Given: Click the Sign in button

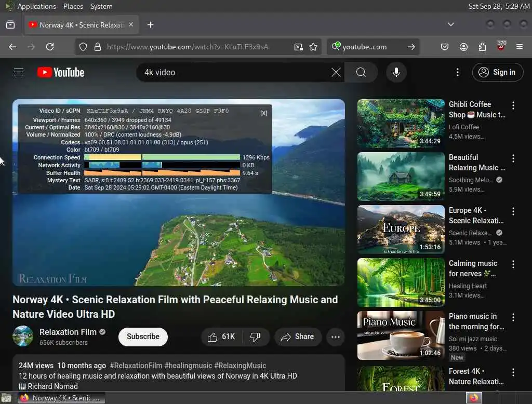Looking at the screenshot, I should pyautogui.click(x=497, y=72).
